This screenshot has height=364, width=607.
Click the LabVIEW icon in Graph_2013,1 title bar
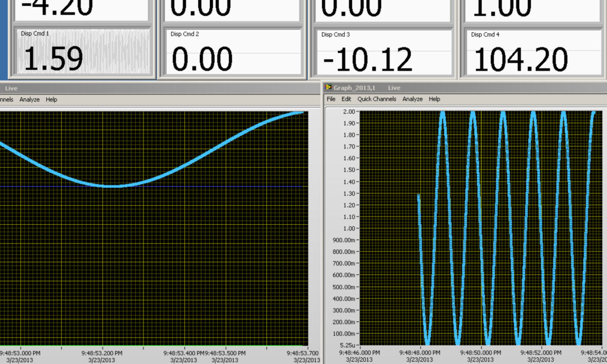click(328, 88)
